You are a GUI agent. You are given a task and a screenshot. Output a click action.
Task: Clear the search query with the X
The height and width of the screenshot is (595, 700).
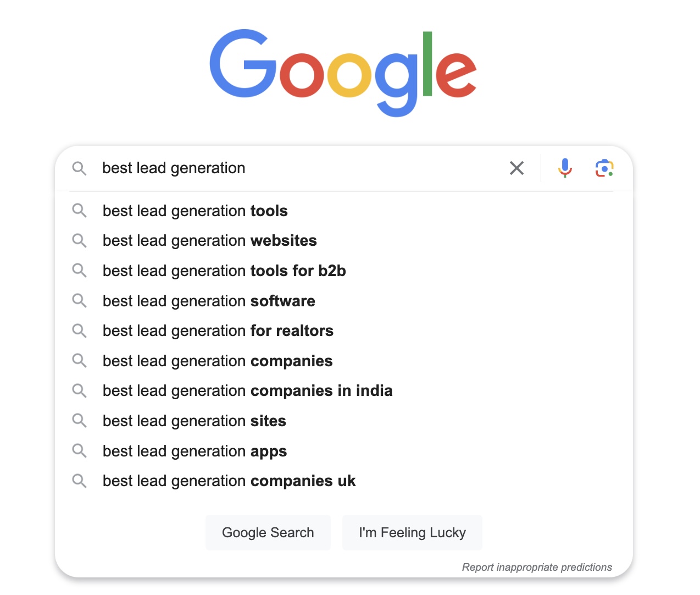(516, 168)
